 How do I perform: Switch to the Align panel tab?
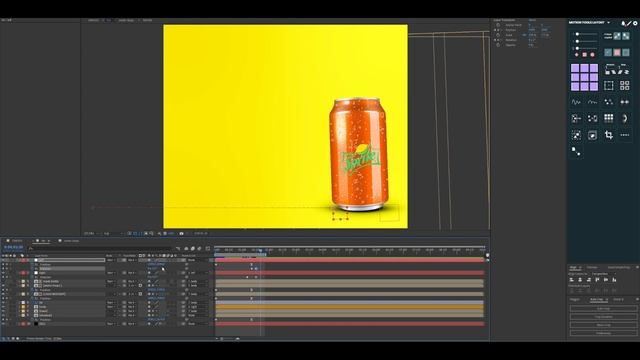click(x=574, y=268)
